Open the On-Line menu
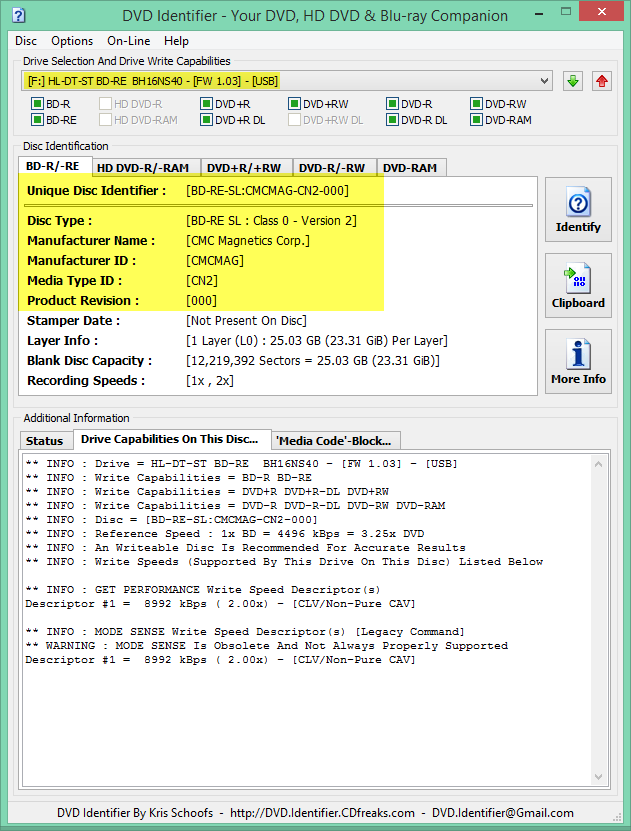 [x=129, y=41]
